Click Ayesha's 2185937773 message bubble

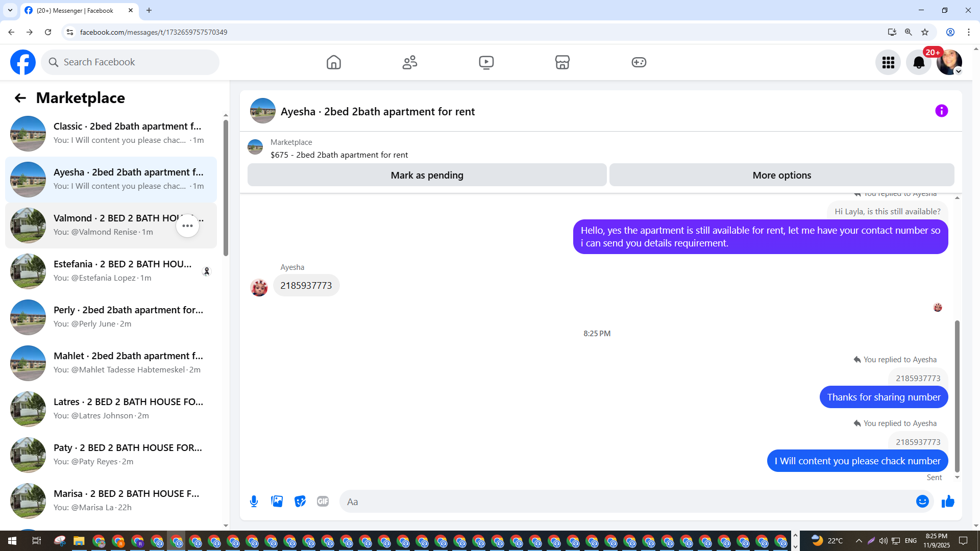[306, 286]
